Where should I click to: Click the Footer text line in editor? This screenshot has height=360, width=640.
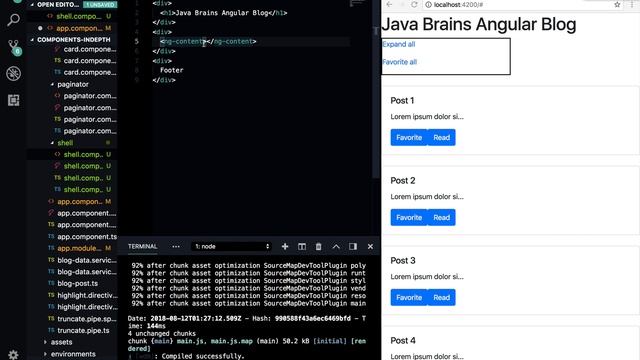(x=171, y=70)
